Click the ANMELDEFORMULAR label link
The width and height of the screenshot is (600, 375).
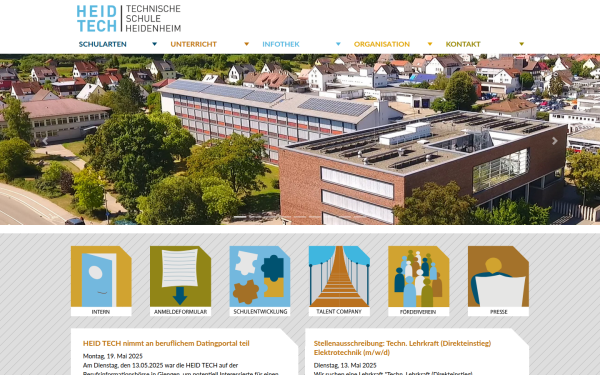(180, 312)
